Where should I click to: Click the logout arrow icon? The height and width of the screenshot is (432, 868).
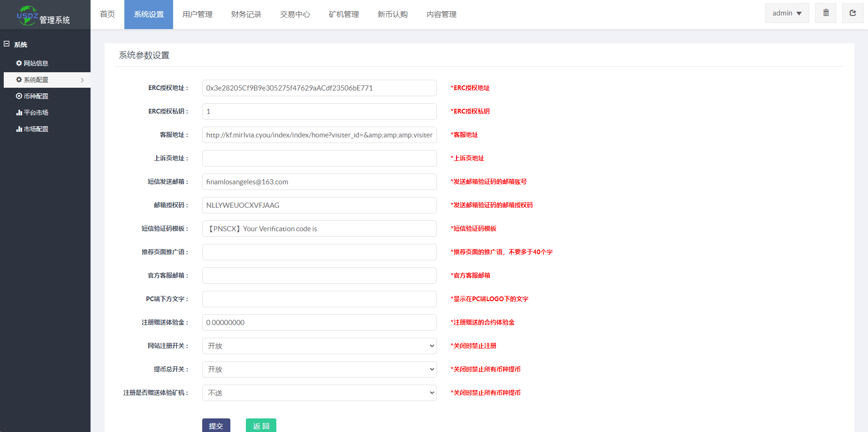(x=853, y=13)
